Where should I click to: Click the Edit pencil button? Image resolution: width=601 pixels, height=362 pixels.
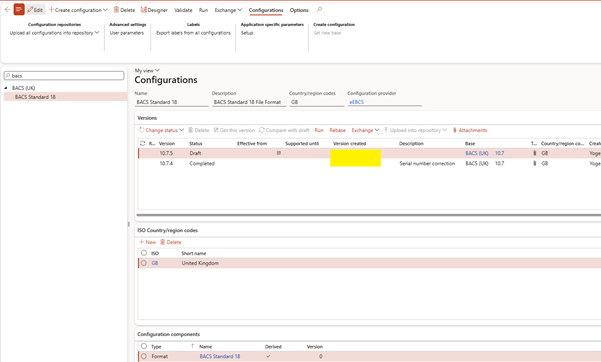click(35, 10)
